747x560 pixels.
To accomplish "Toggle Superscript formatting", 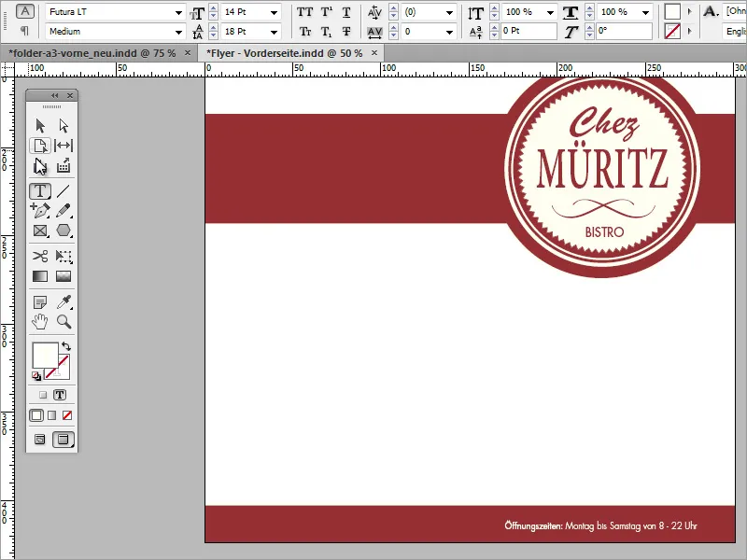I will tap(324, 12).
